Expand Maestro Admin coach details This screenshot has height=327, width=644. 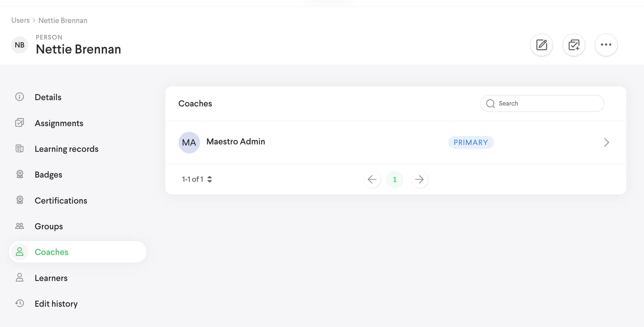[x=606, y=143]
